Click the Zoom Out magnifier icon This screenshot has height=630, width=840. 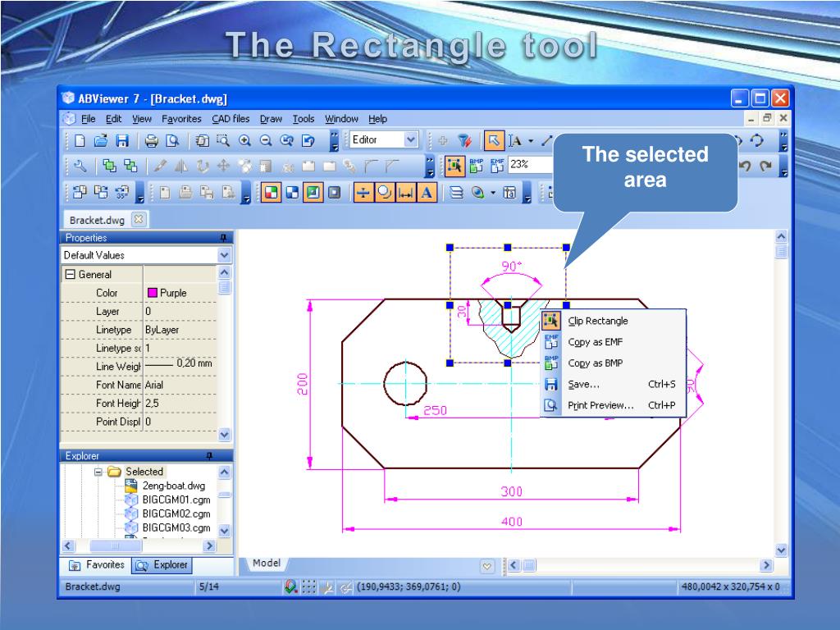[266, 141]
